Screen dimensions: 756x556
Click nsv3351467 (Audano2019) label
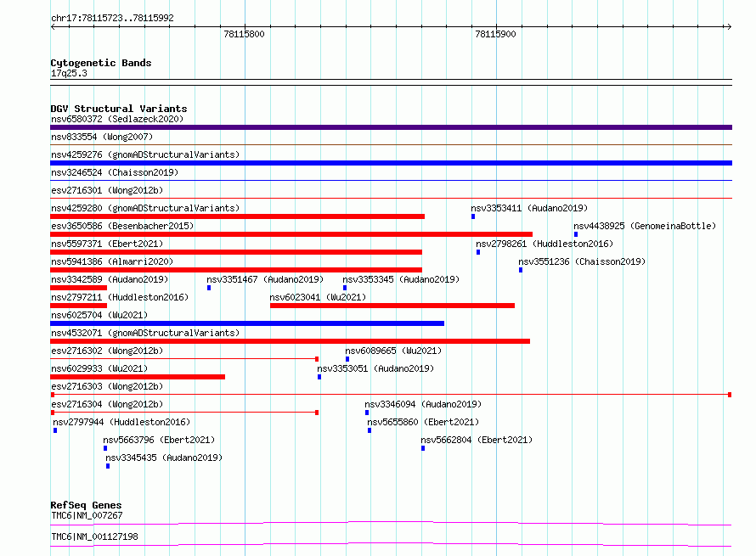click(265, 279)
